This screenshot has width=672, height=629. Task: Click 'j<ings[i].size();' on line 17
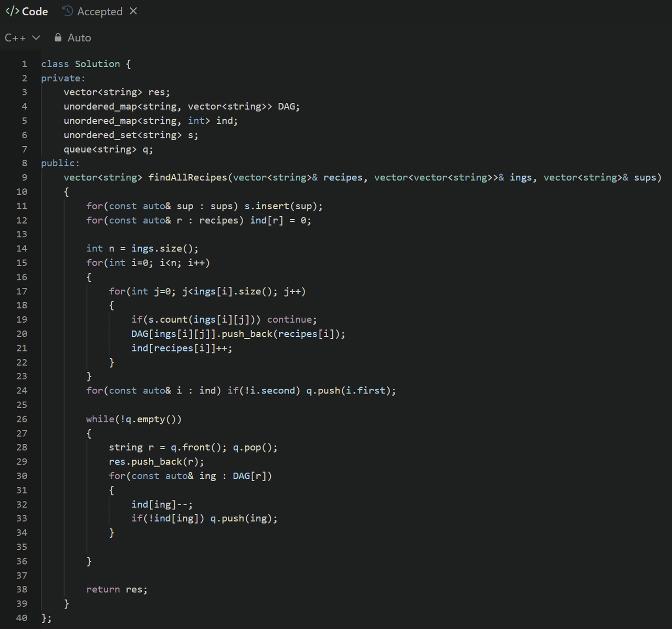pos(230,291)
